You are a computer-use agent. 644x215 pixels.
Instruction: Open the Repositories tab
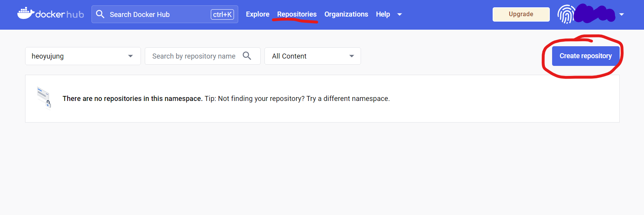pyautogui.click(x=297, y=14)
